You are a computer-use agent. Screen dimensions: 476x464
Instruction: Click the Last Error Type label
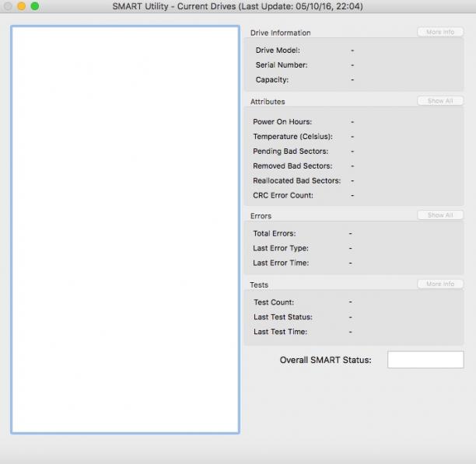click(x=281, y=249)
